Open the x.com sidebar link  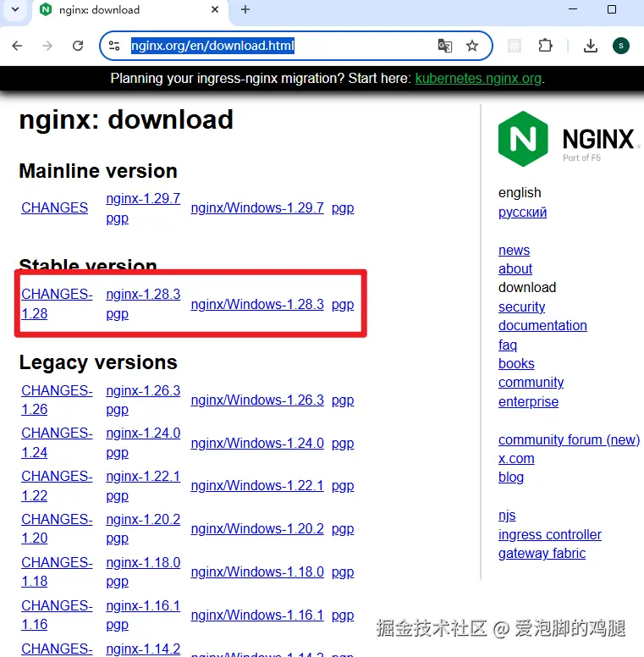[516, 459]
